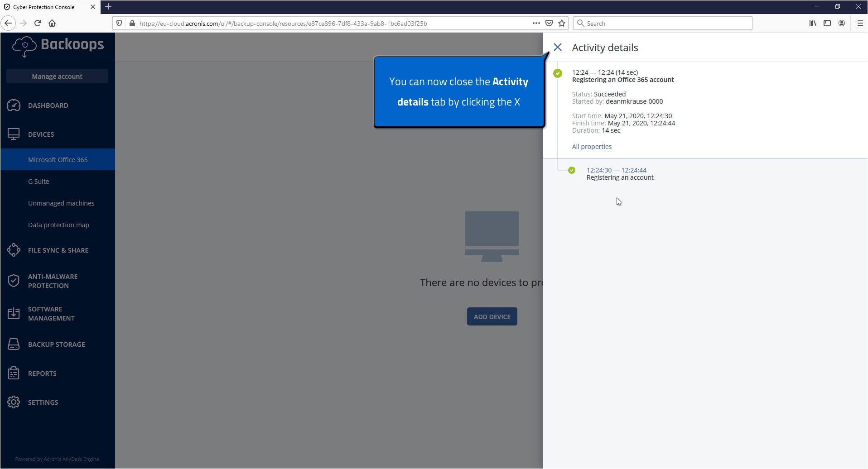Click the Settings gear icon

pyautogui.click(x=14, y=402)
